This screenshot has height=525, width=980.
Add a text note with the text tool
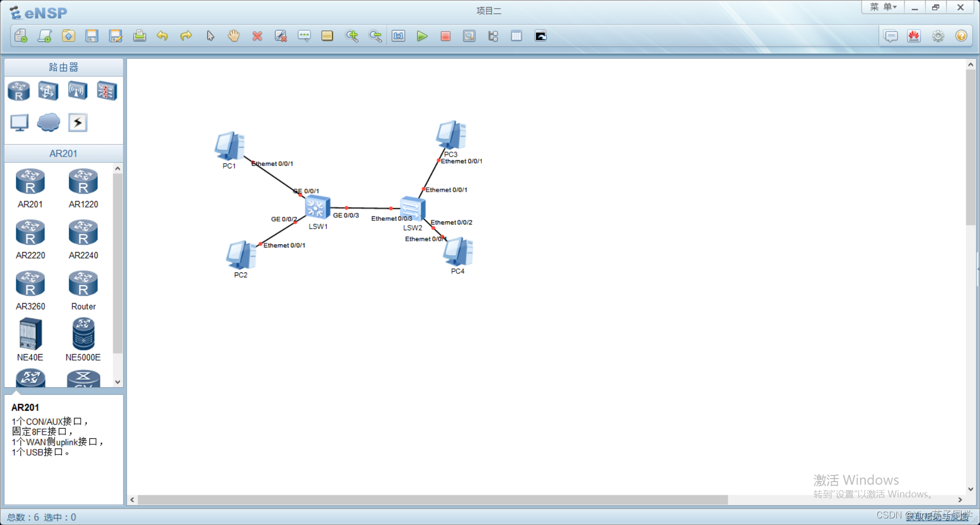304,36
